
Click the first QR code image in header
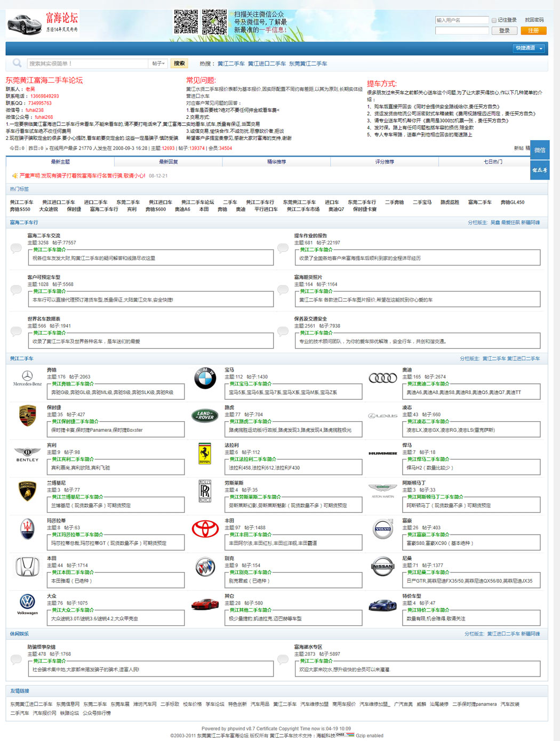[186, 22]
